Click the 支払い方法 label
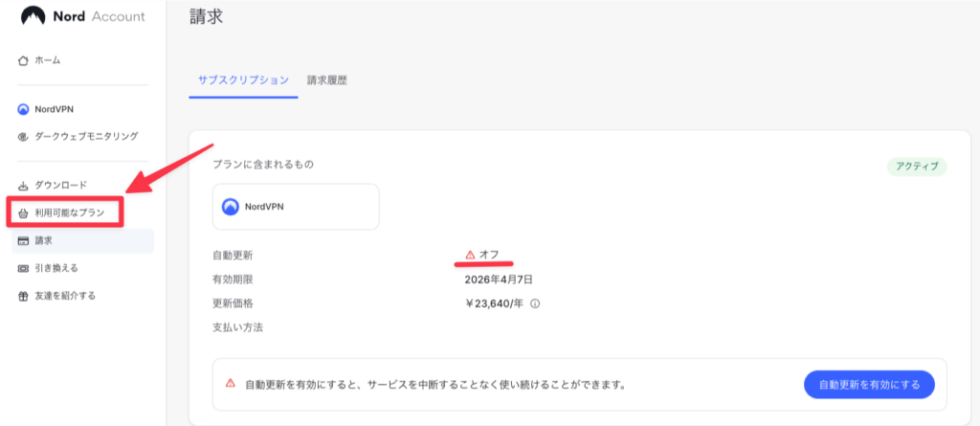 coord(238,327)
